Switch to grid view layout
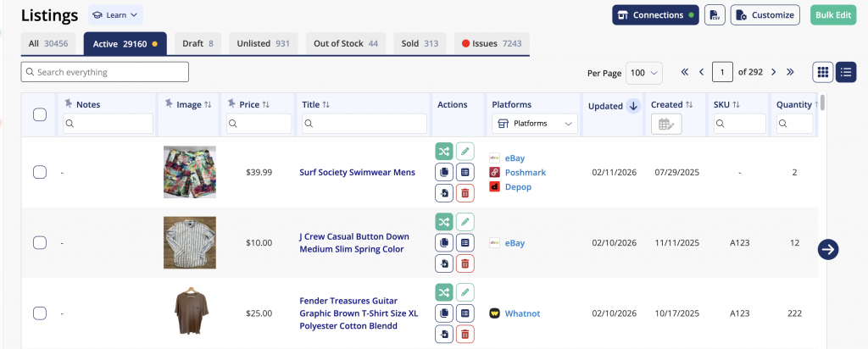Image resolution: width=868 pixels, height=349 pixels. pyautogui.click(x=822, y=72)
